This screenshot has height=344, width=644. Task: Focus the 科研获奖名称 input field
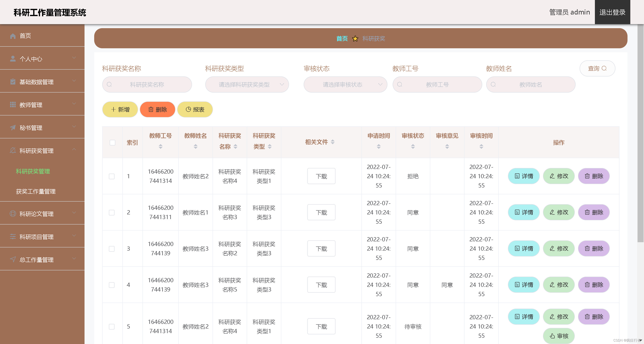(x=147, y=84)
